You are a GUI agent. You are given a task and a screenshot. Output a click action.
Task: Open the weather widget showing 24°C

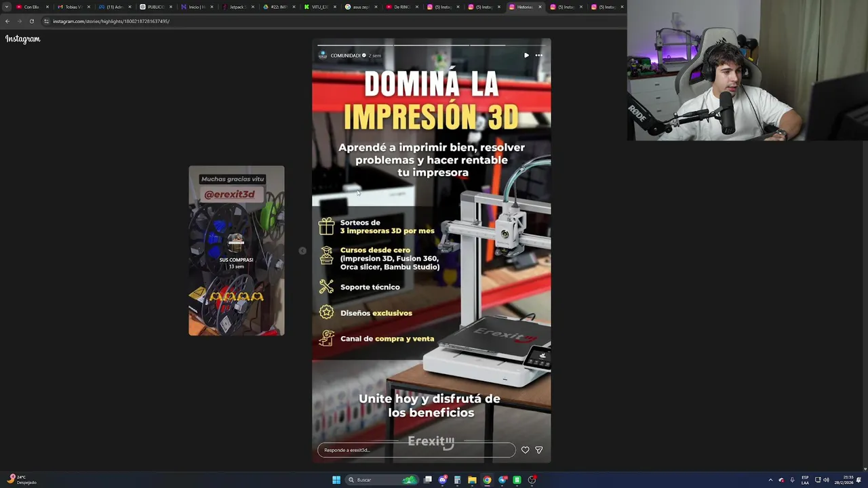[x=22, y=480]
